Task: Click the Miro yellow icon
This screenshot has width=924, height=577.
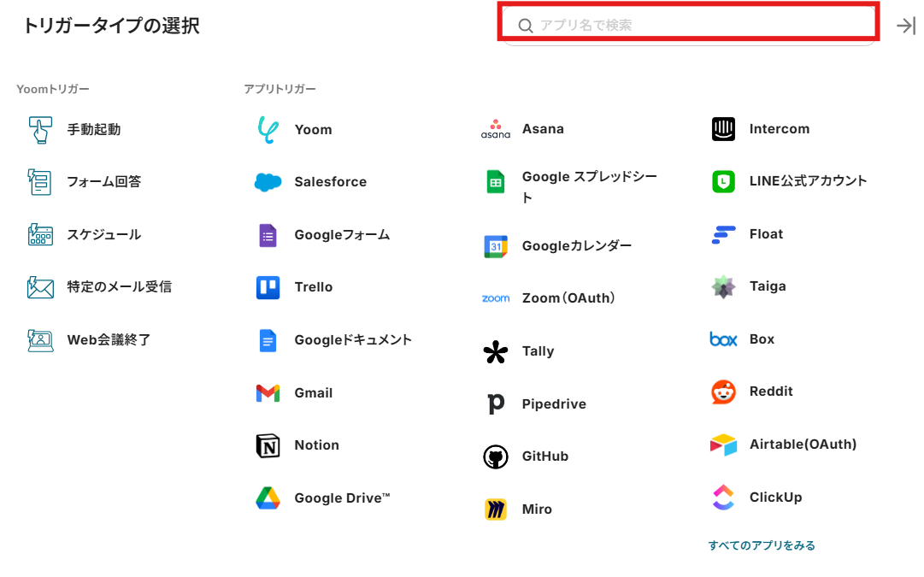Action: click(x=496, y=509)
